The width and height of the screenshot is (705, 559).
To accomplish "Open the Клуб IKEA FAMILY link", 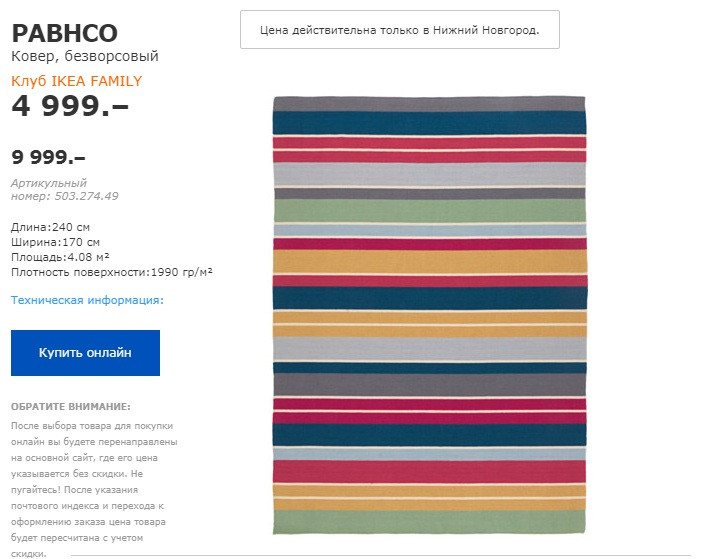I will coord(76,81).
